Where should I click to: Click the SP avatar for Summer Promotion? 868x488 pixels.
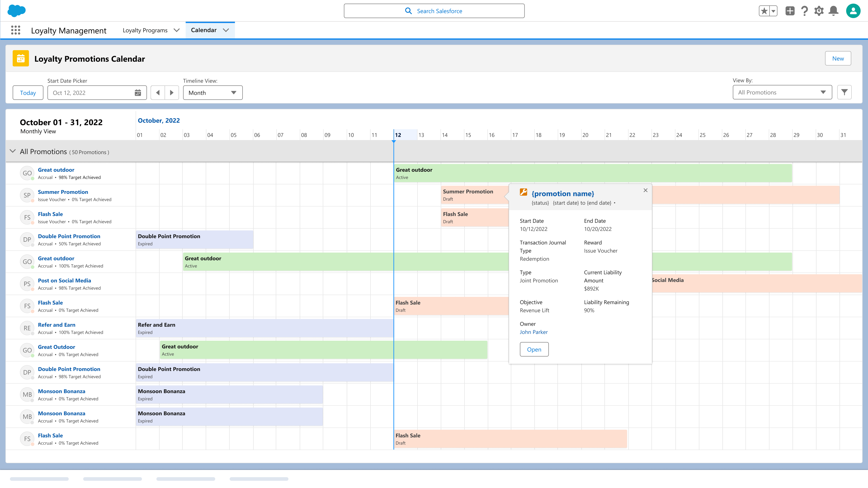(27, 195)
